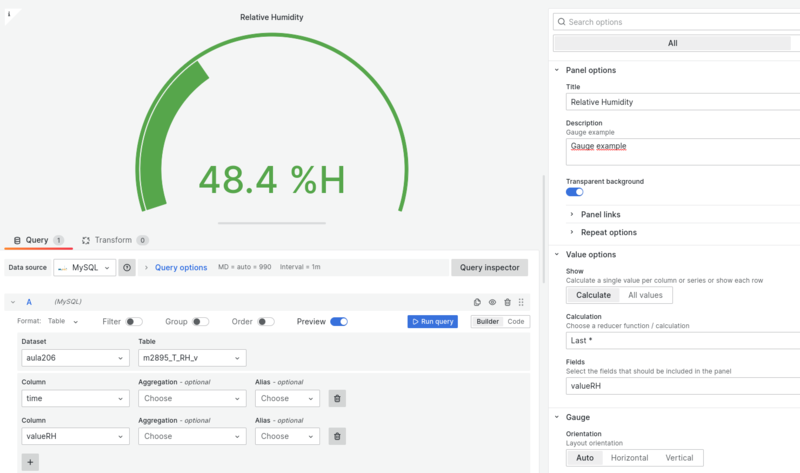Collapse the Gauge section
800x473 pixels.
tap(557, 417)
